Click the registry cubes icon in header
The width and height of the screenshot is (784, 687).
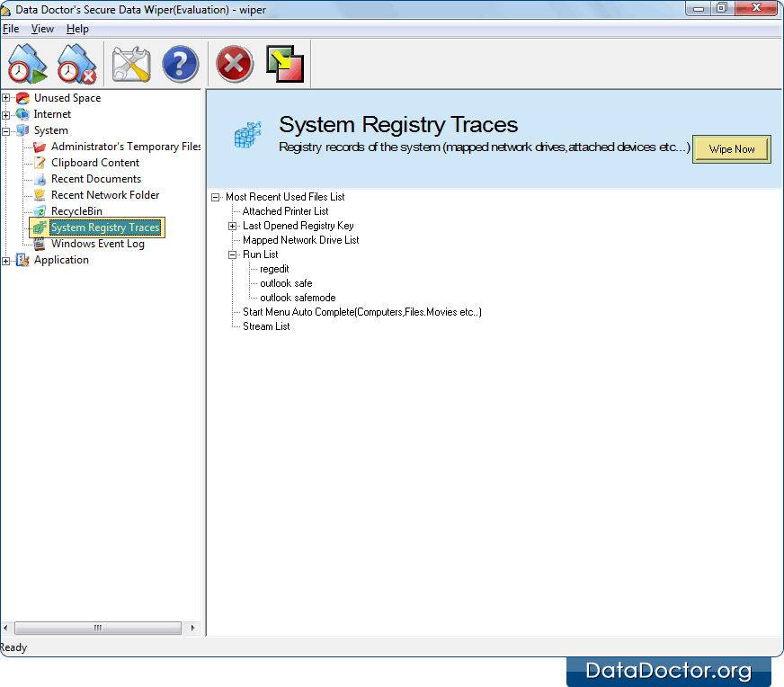[248, 135]
